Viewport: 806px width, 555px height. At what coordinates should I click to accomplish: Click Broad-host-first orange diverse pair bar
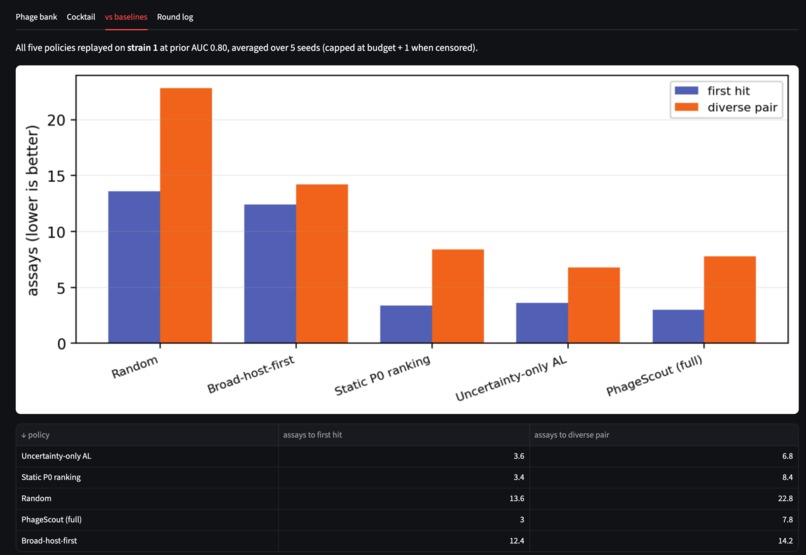(x=322, y=264)
